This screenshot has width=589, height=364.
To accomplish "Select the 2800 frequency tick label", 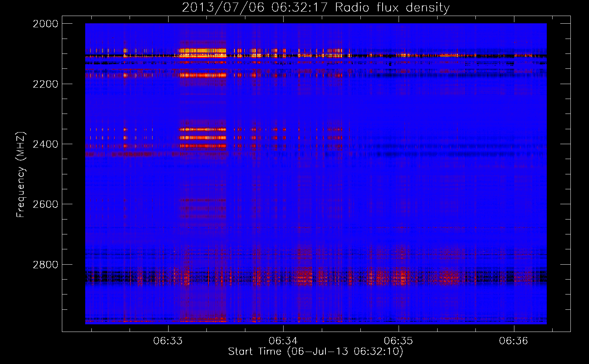I will click(46, 265).
